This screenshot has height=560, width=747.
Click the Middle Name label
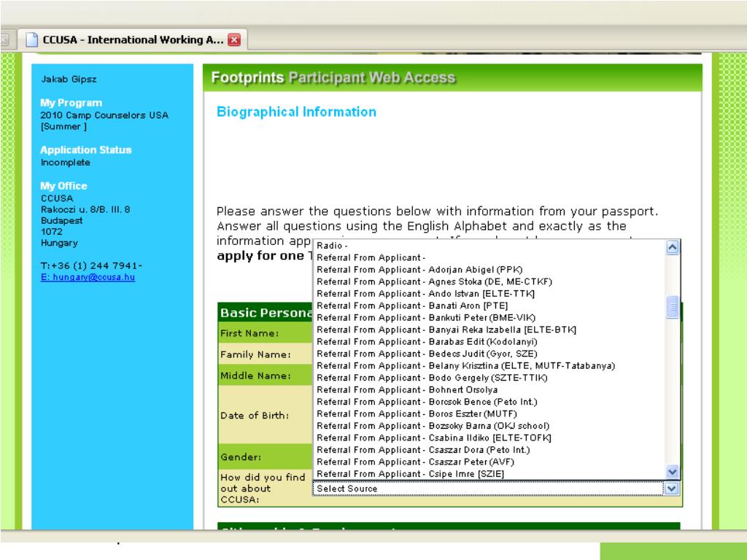pos(255,376)
